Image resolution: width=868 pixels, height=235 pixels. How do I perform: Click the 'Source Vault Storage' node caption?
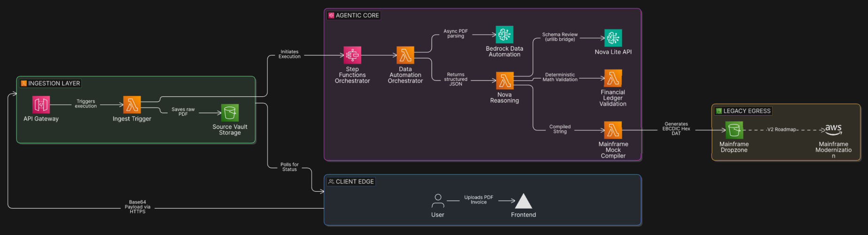point(230,130)
